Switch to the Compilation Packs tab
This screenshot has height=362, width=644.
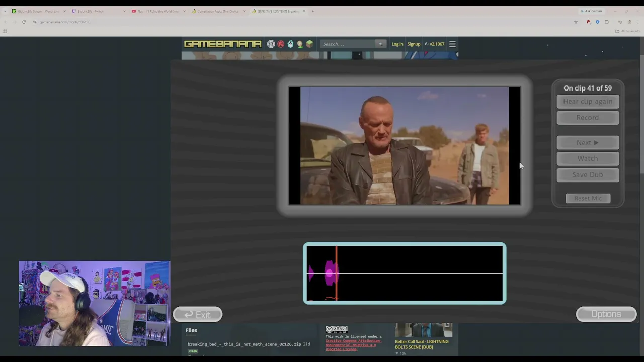coord(218,11)
